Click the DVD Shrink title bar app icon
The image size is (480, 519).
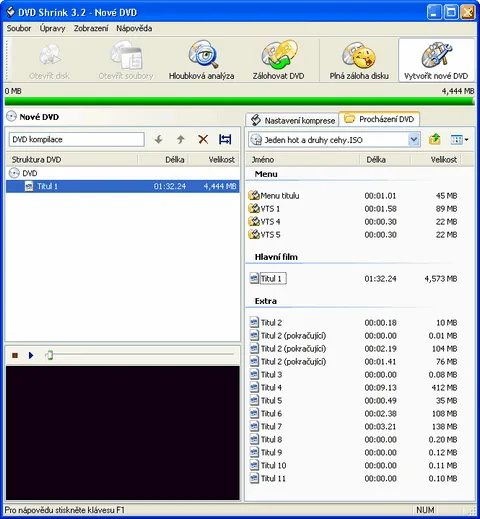pyautogui.click(x=11, y=12)
